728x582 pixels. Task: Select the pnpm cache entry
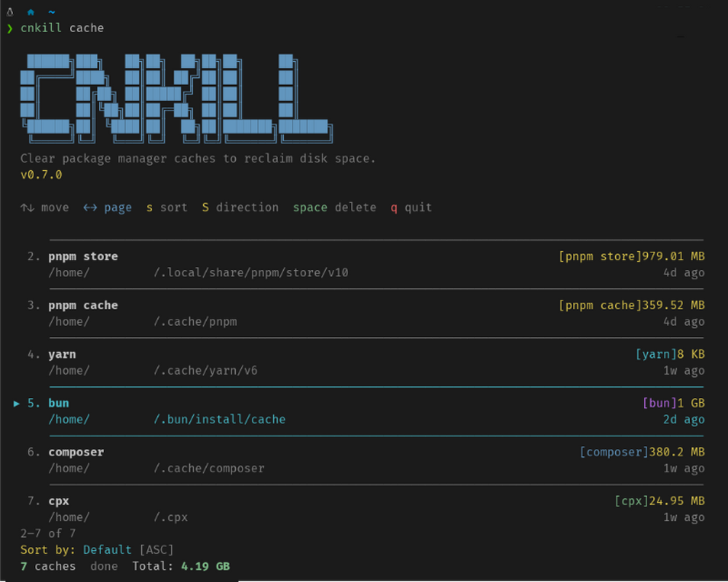click(83, 306)
